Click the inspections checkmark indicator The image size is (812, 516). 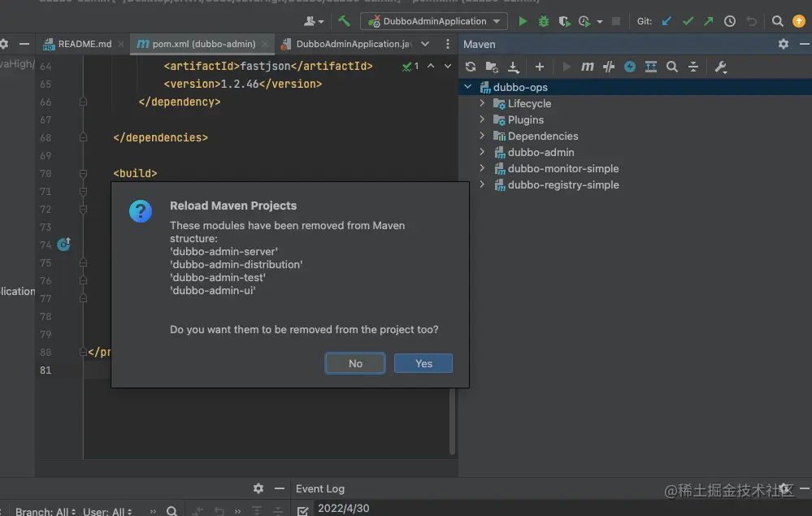click(410, 67)
